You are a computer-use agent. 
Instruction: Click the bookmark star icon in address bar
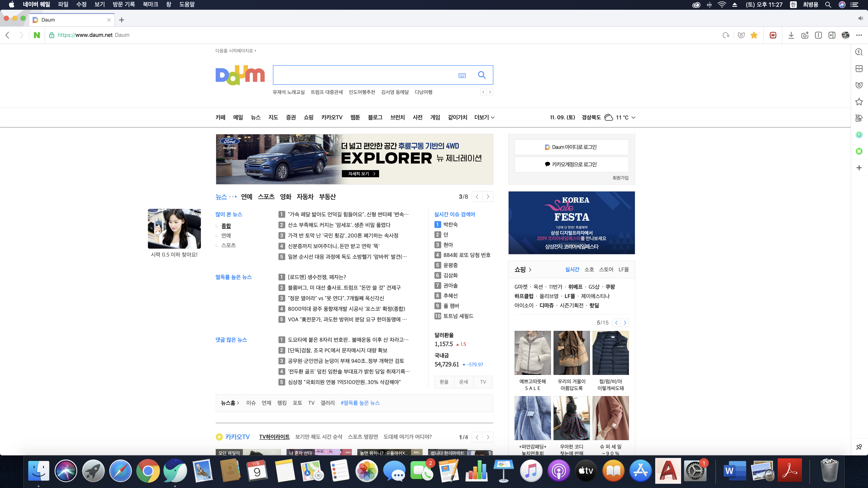coord(754,35)
